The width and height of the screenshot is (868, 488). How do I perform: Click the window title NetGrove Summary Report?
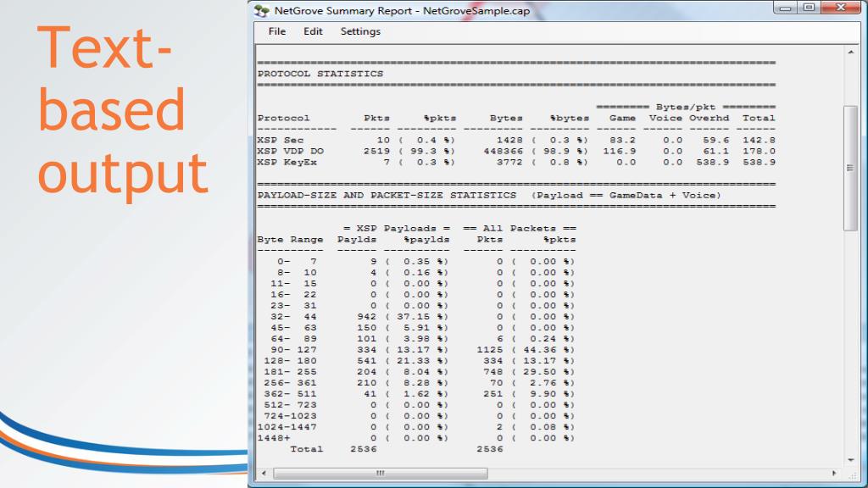[402, 11]
